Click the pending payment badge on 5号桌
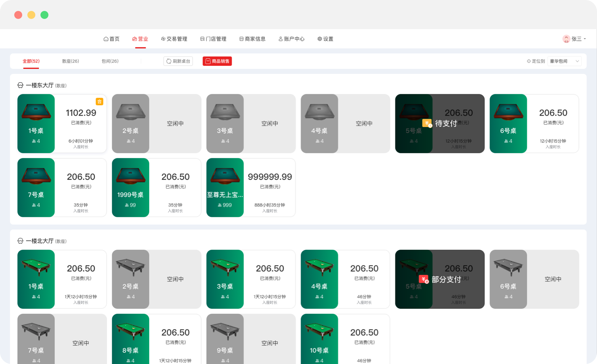 [427, 123]
